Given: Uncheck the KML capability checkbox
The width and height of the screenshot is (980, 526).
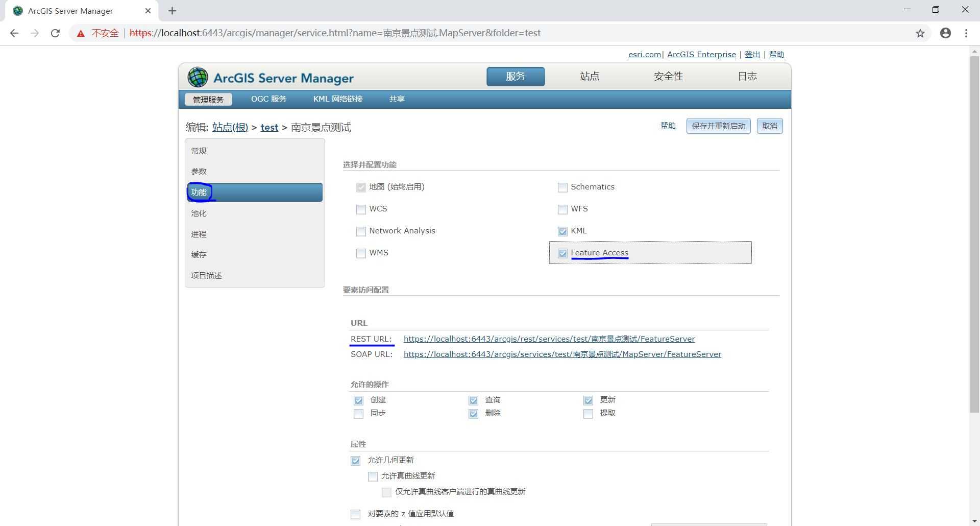Looking at the screenshot, I should 562,231.
